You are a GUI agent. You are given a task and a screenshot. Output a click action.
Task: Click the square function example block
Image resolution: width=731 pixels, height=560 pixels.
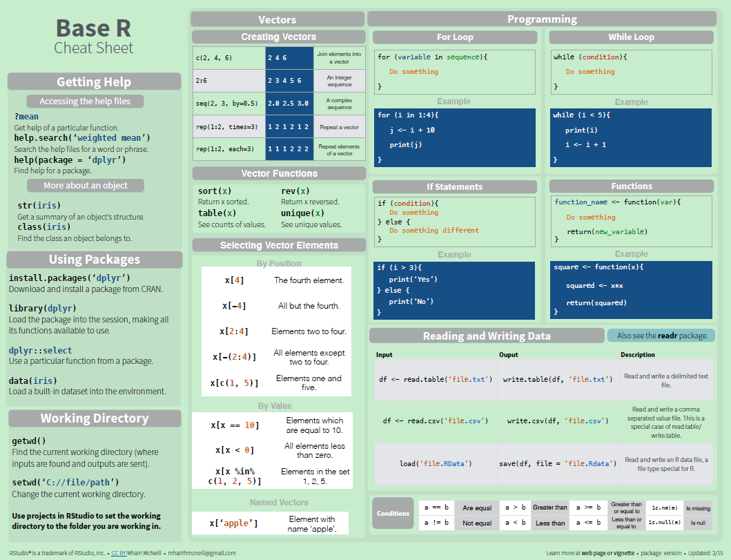(x=632, y=290)
